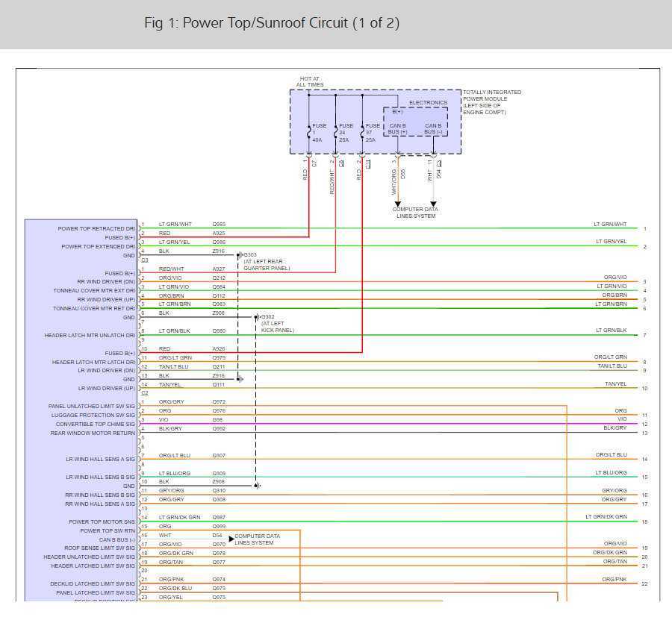Click the ELECTRONICS box label

click(428, 103)
